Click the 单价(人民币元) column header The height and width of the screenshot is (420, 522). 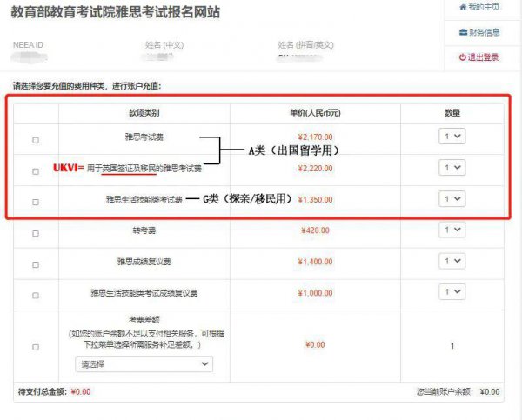(315, 113)
